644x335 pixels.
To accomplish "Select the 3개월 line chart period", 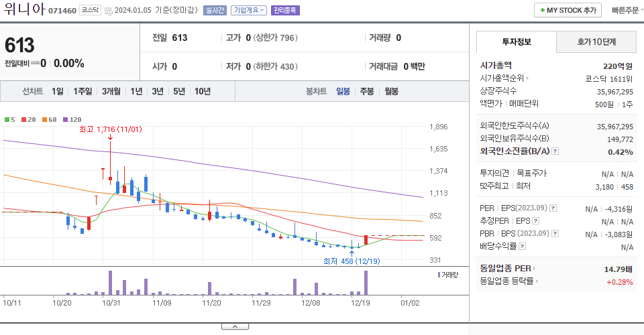I will pos(111,91).
